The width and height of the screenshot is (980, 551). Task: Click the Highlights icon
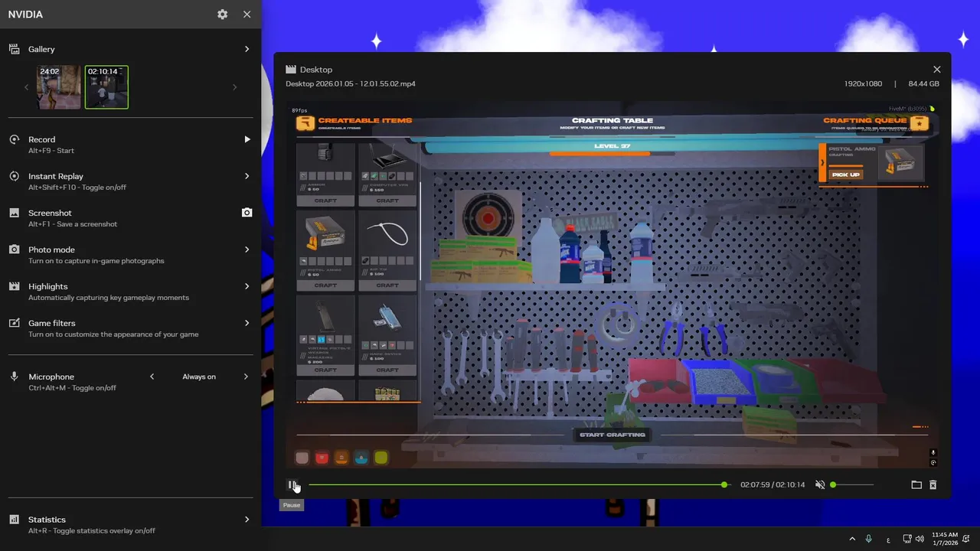point(14,286)
